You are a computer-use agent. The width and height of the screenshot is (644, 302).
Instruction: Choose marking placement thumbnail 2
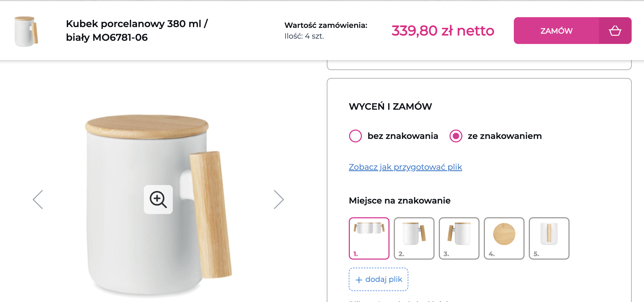pyautogui.click(x=414, y=238)
